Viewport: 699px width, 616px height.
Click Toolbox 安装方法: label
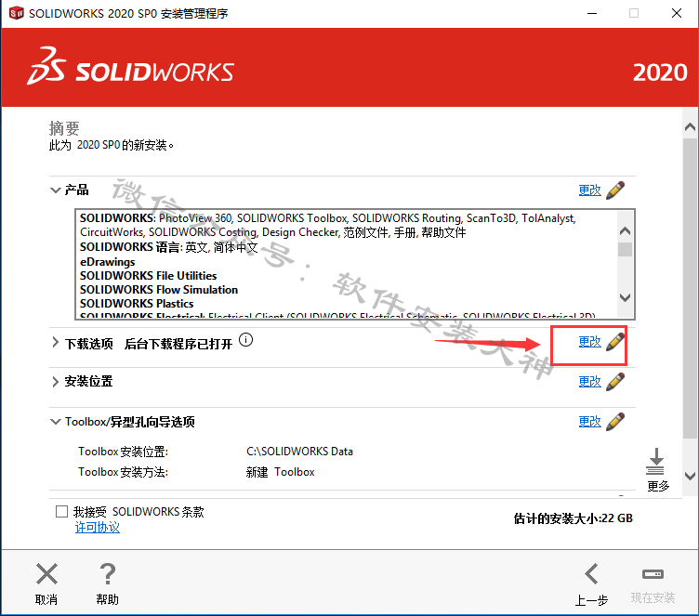tap(123, 472)
